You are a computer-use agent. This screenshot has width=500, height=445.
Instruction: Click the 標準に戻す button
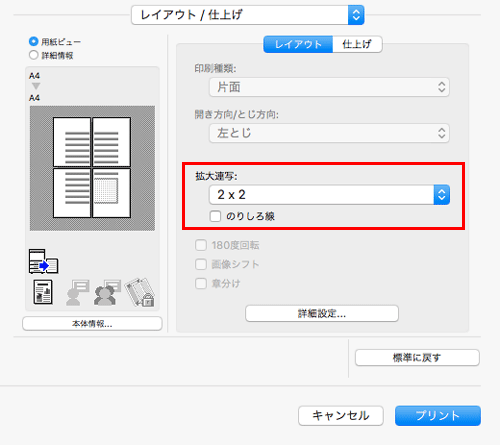(417, 358)
